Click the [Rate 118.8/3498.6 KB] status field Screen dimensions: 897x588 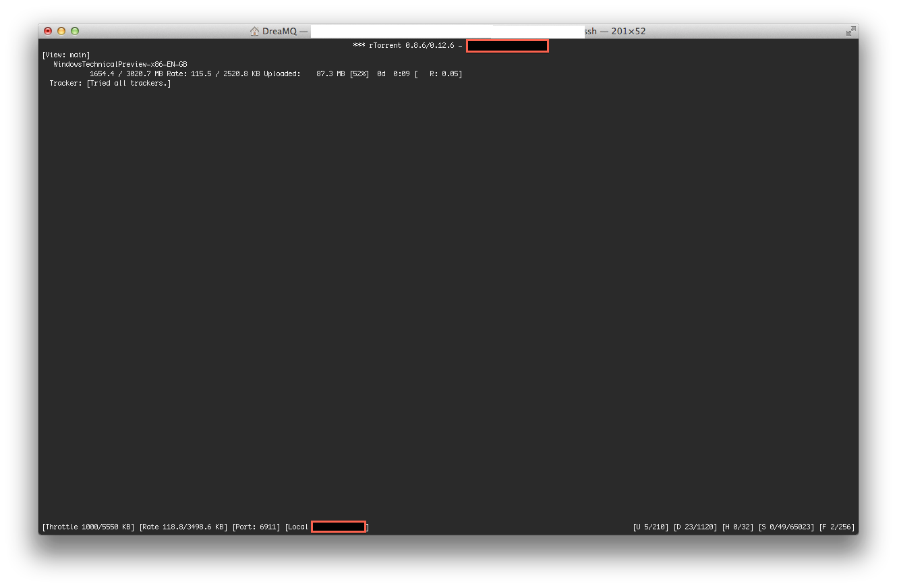click(x=183, y=527)
